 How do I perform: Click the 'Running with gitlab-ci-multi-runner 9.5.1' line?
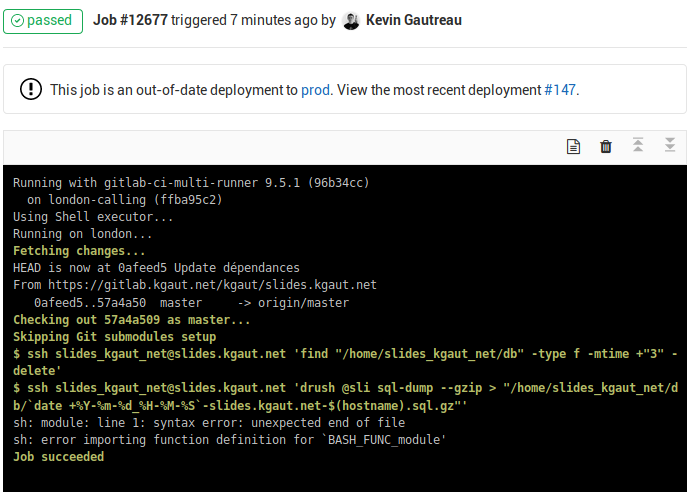pos(191,183)
